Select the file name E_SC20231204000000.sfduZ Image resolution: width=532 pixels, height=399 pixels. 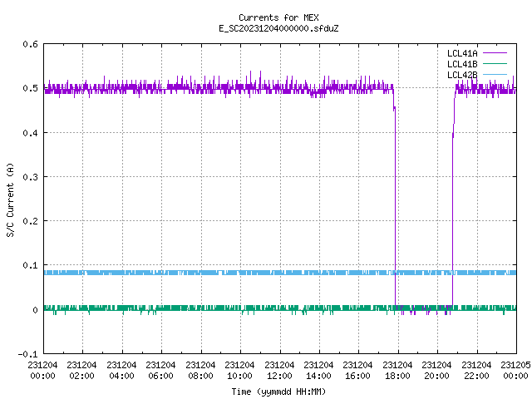click(278, 28)
